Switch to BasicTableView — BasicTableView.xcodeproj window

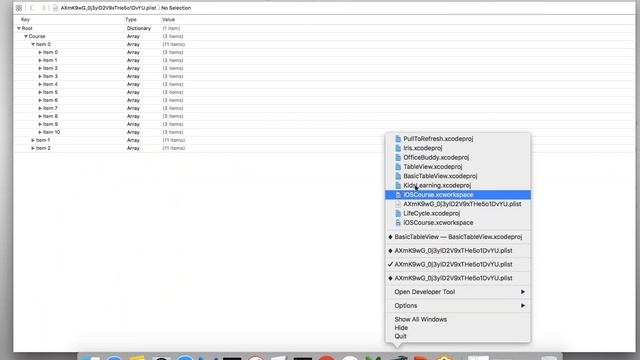(458, 237)
